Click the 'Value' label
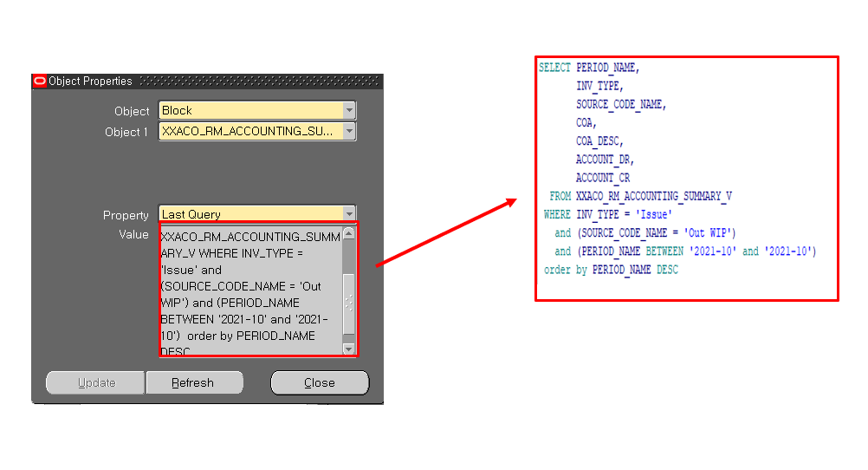Viewport: 868px width, 470px height. click(x=133, y=234)
